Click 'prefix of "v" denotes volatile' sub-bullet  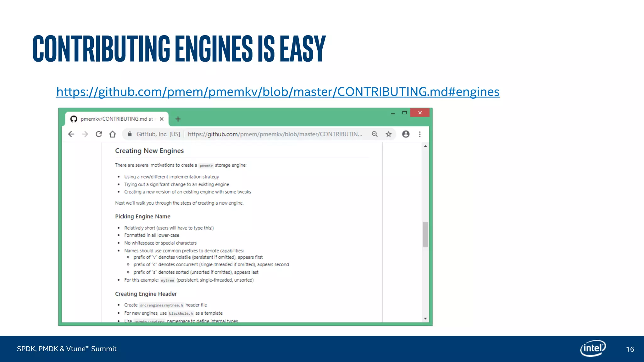198,257
